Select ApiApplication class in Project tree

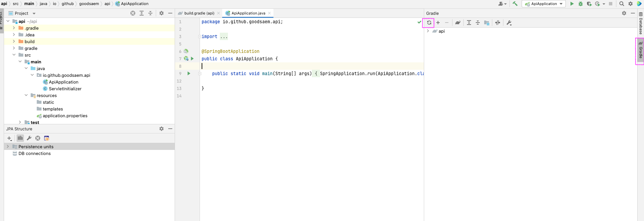point(63,82)
